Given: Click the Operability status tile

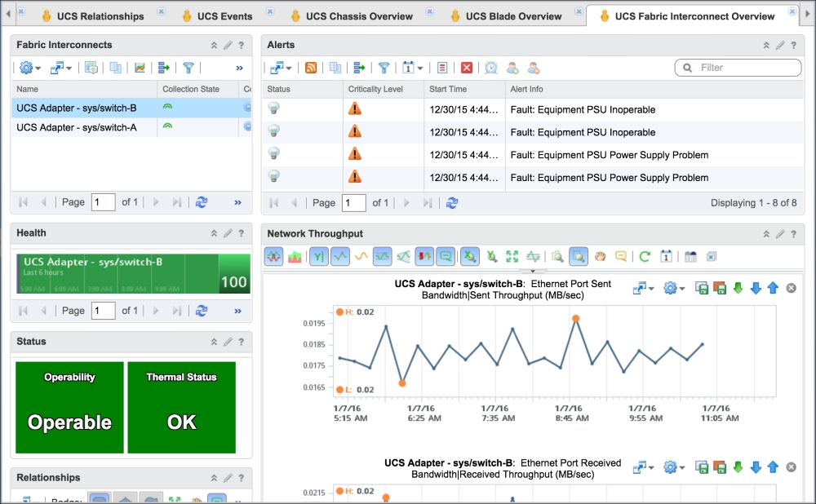Looking at the screenshot, I should pos(69,407).
